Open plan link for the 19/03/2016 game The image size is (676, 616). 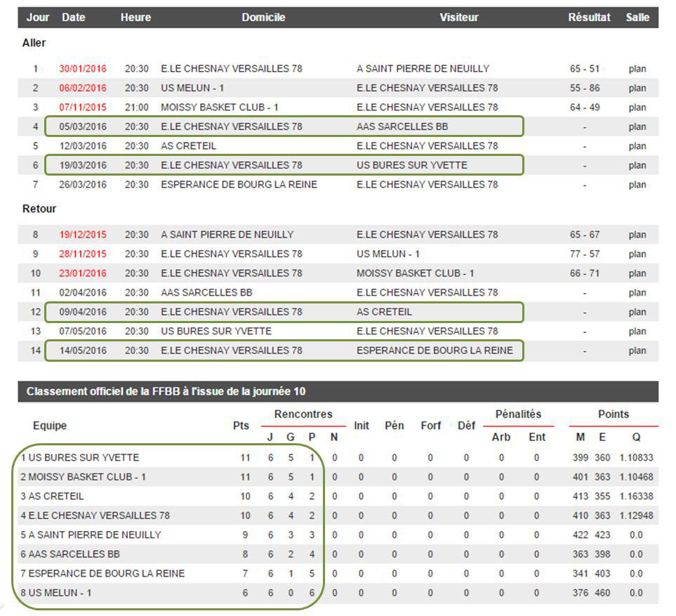637,166
